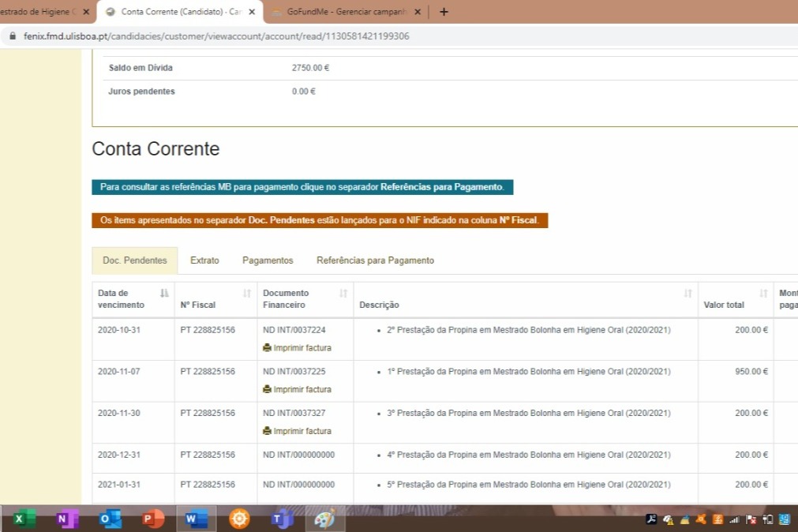The width and height of the screenshot is (798, 532).
Task: Switch to Word in the taskbar
Action: (196, 519)
